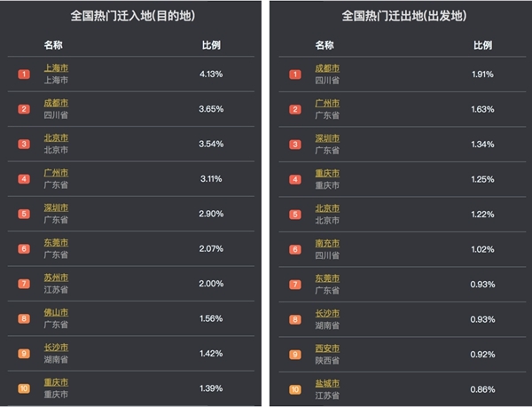Open 佛山市 city link

click(56, 313)
